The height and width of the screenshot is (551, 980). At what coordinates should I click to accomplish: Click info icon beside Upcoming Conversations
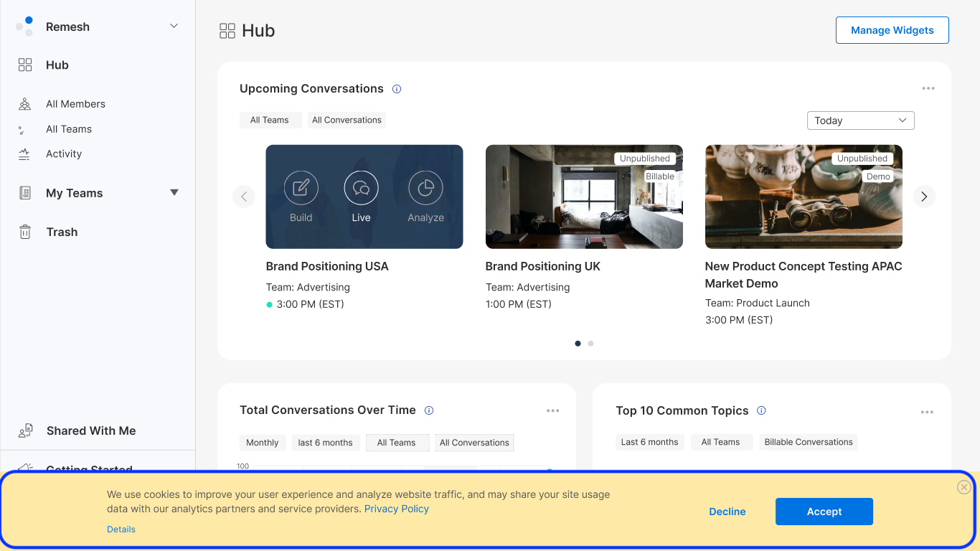click(397, 89)
